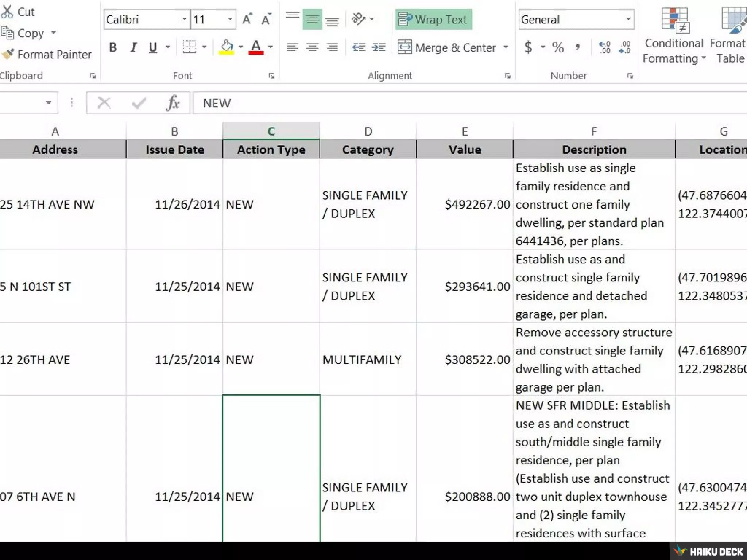Toggle the Wrap Text option
This screenshot has width=747, height=560.
coord(433,19)
